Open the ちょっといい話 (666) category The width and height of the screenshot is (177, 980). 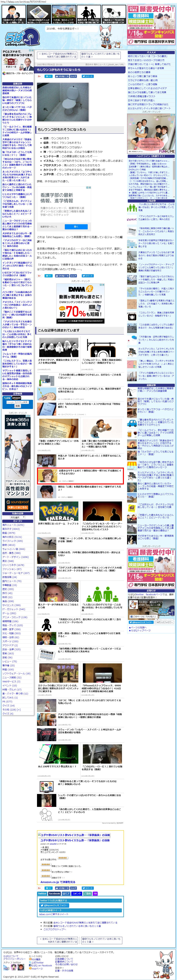coord(14,549)
